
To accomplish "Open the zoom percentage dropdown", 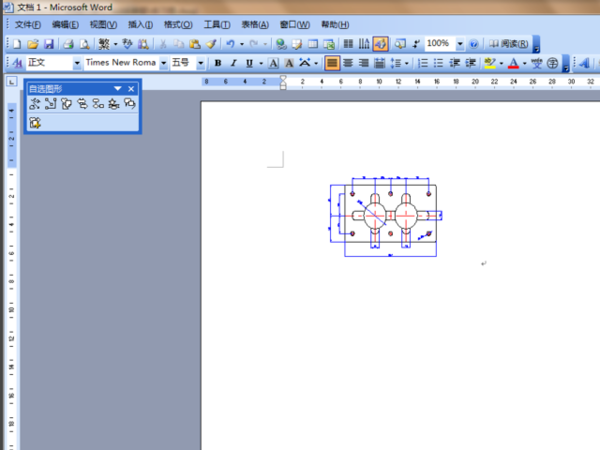I will 460,44.
